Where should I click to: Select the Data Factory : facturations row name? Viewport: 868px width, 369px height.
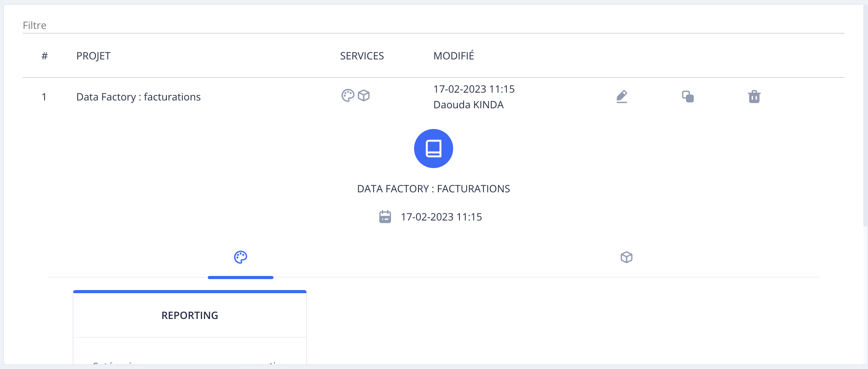[138, 97]
